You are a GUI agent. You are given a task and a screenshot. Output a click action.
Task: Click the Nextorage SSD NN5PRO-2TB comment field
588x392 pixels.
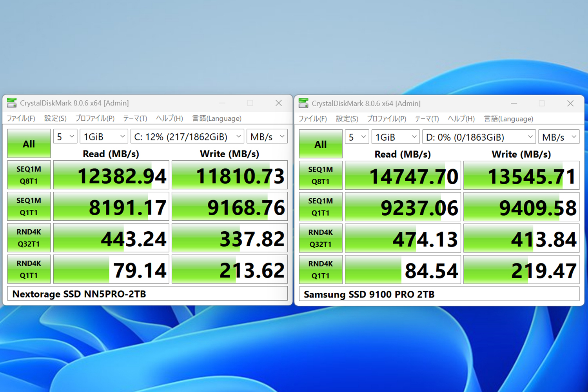(147, 294)
